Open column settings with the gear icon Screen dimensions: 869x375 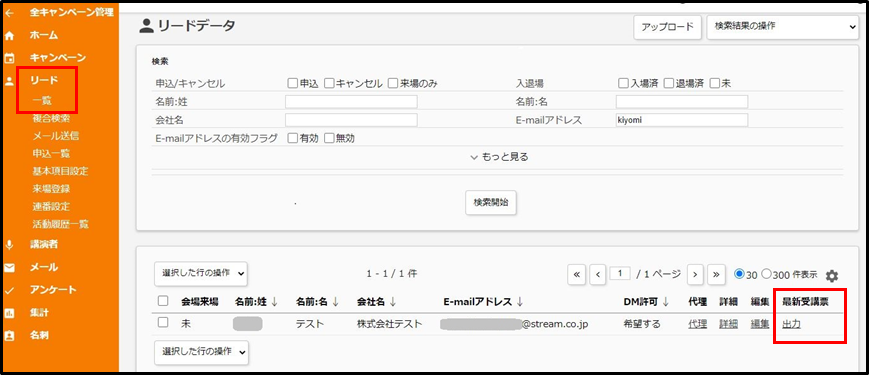pos(832,275)
